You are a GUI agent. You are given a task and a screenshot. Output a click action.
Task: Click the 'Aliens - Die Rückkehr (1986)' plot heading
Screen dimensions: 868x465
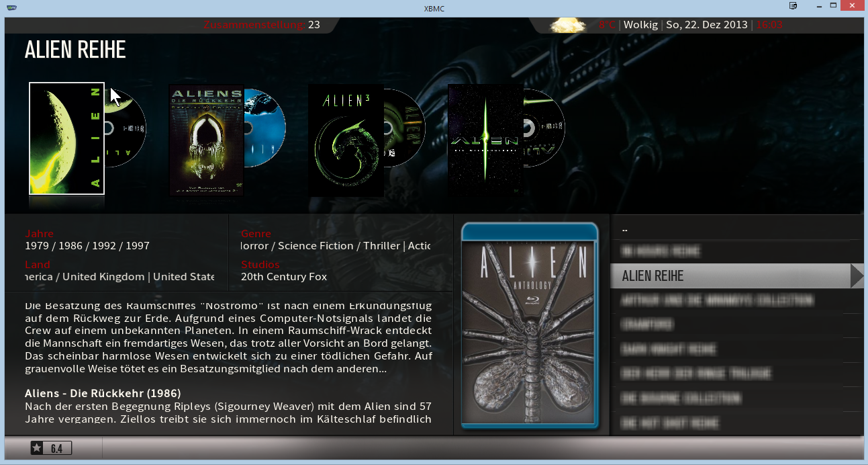click(x=103, y=393)
